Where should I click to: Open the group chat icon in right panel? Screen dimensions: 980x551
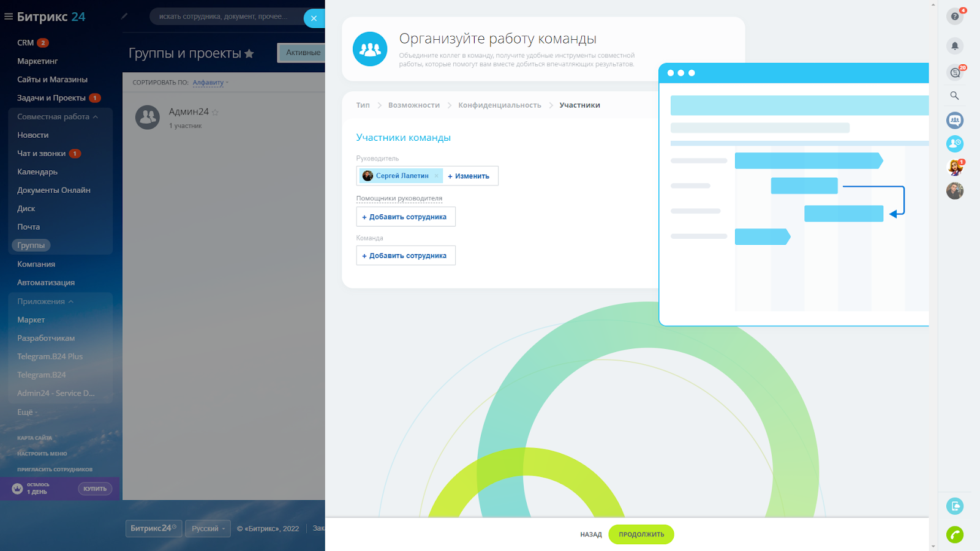click(955, 120)
